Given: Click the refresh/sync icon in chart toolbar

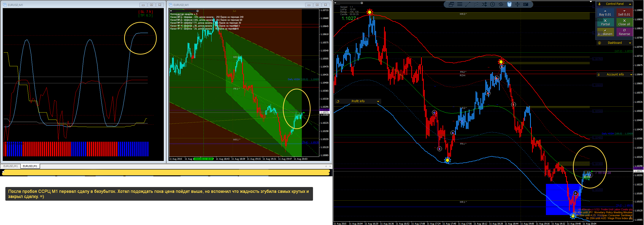Looking at the screenshot, I should pyautogui.click(x=501, y=4).
